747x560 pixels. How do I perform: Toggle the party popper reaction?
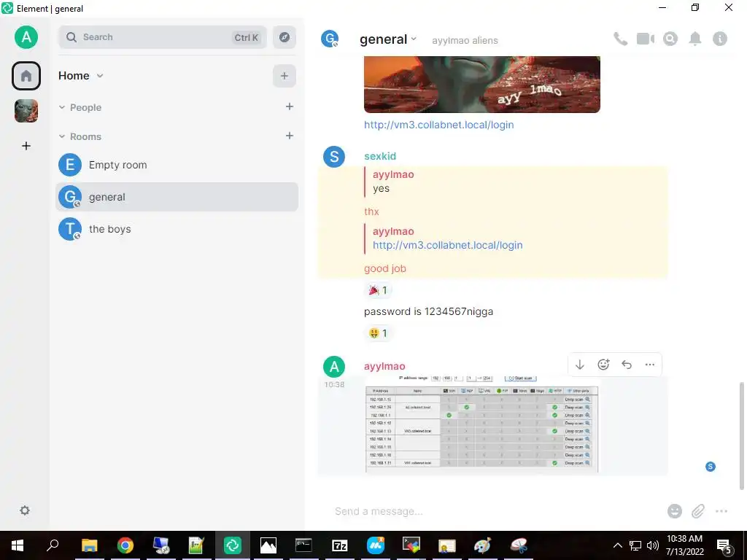click(x=378, y=290)
